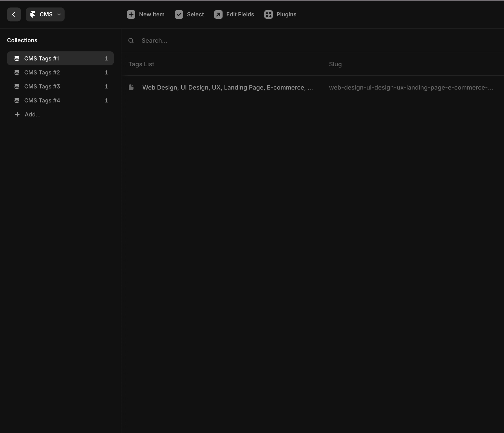Viewport: 504px width, 433px height.
Task: Click the Slug column header
Action: click(335, 64)
